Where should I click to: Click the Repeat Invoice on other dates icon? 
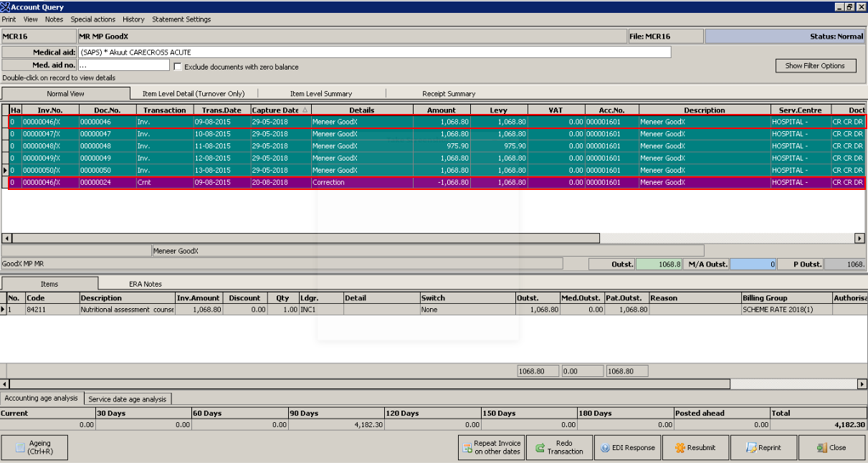pyautogui.click(x=467, y=448)
